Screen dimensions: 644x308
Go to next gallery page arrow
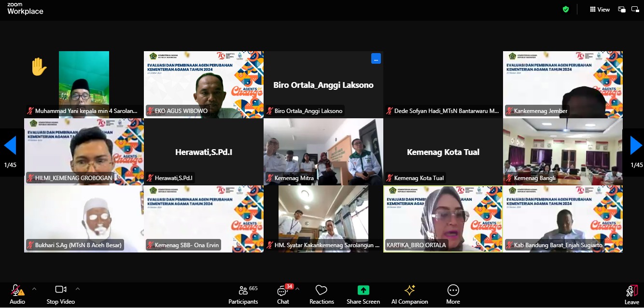tap(636, 145)
